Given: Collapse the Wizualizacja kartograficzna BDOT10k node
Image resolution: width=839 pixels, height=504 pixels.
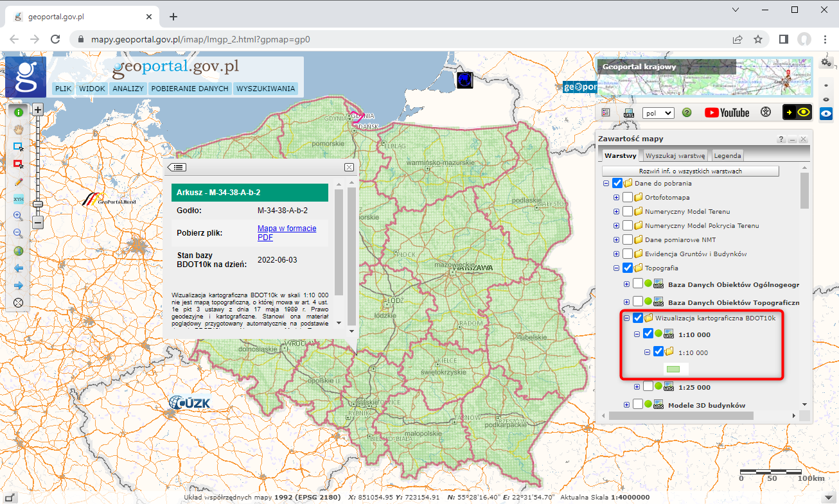Looking at the screenshot, I should pyautogui.click(x=626, y=317).
